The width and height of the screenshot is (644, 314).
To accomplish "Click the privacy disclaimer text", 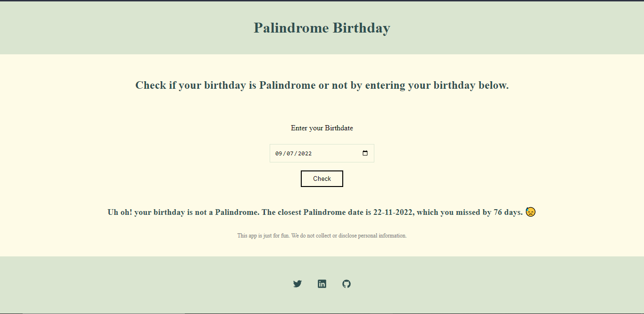I will (322, 235).
